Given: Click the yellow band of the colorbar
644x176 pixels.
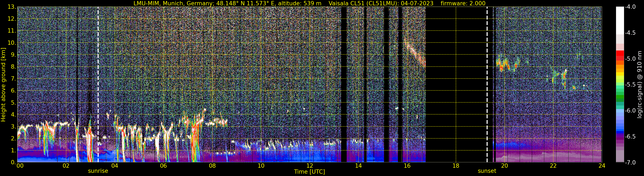Looking at the screenshot, I should click(x=620, y=74).
